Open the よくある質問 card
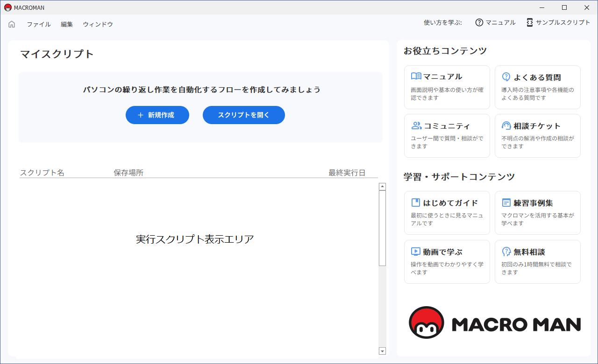Screen dimensions: 598x364 coord(538,87)
